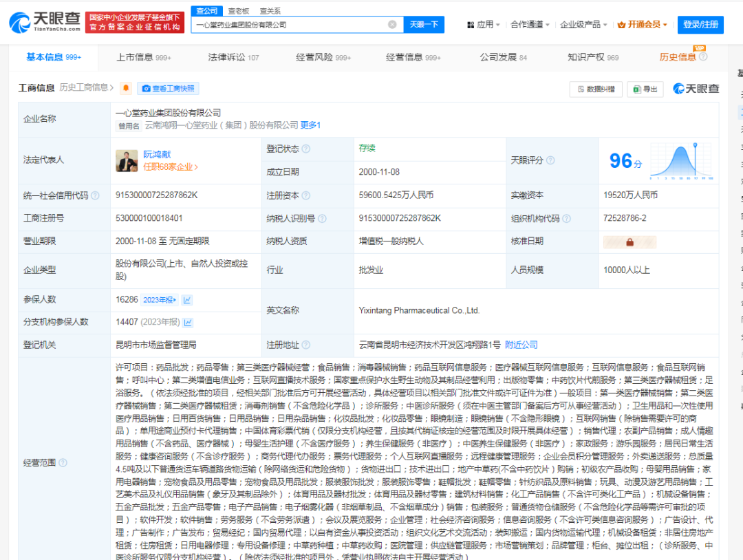Viewport: 743px width, 560px height.
Task: Click the TianYanCha watermark logo beside 导出
Action: pyautogui.click(x=696, y=89)
